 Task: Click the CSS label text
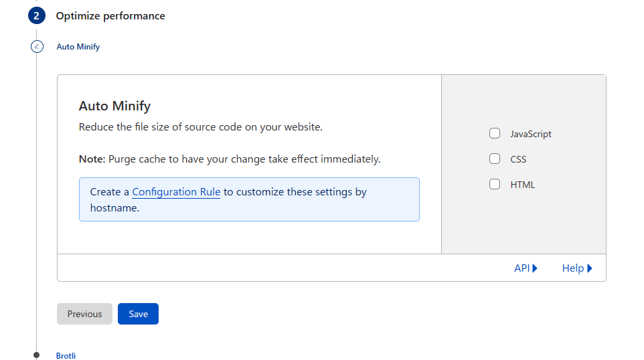[518, 159]
